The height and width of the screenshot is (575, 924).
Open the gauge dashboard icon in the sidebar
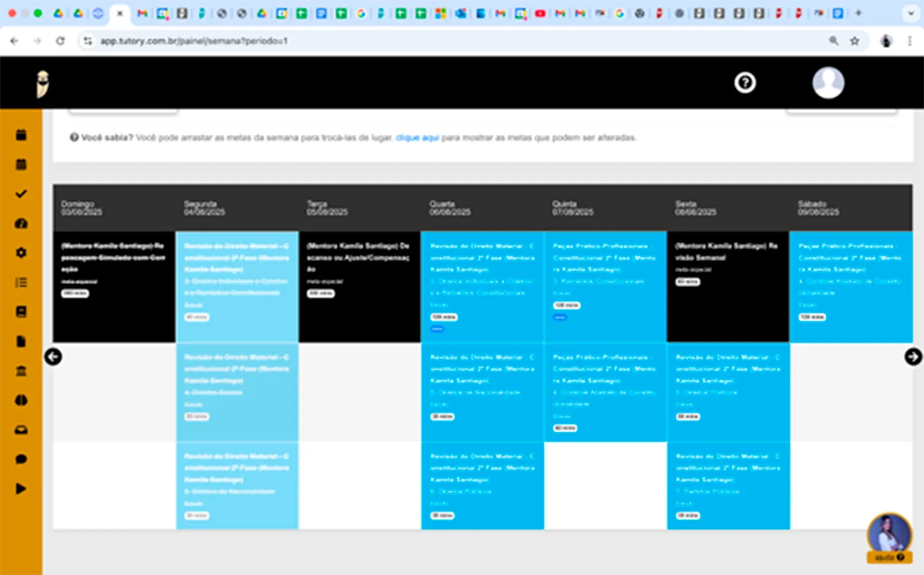pos(21,224)
